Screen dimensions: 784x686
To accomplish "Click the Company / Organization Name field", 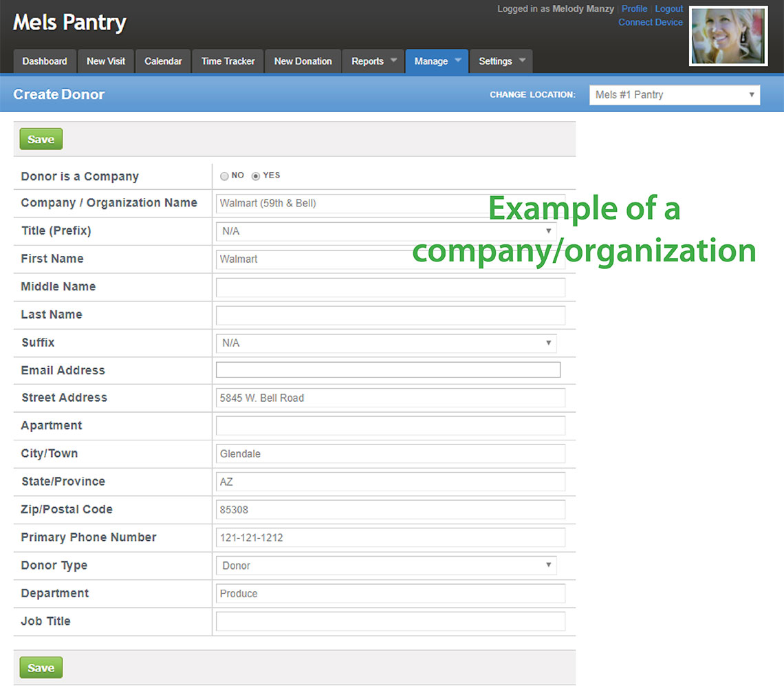I will pyautogui.click(x=391, y=203).
